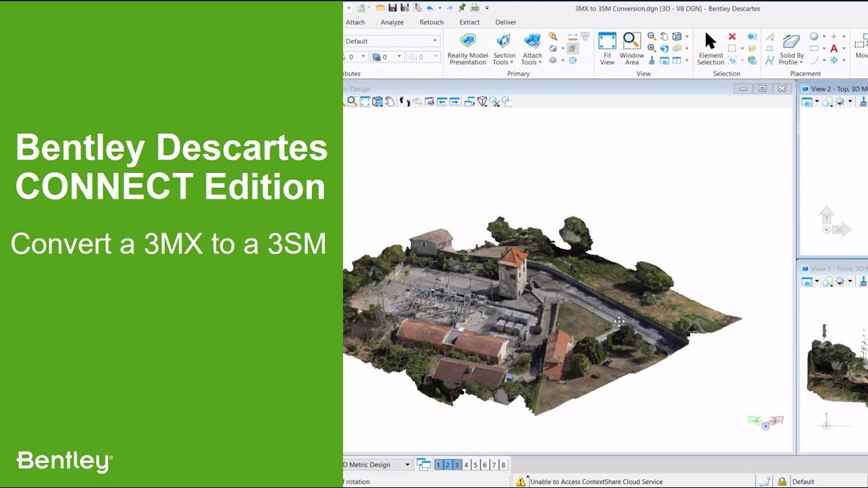Click the Zoom In magnifier in View group
Image resolution: width=868 pixels, height=488 pixels.
point(651,48)
